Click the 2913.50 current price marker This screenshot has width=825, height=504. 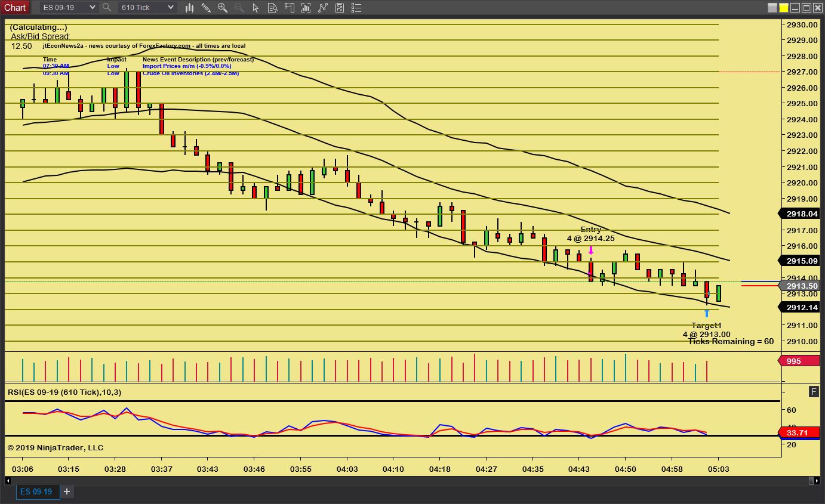800,286
